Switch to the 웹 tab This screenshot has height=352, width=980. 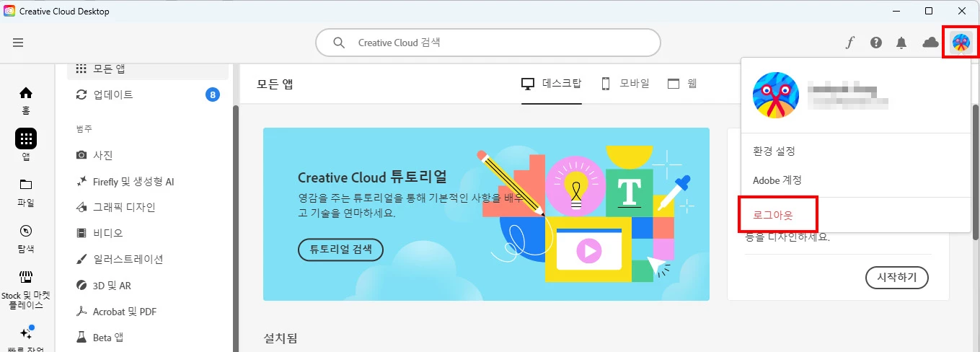pyautogui.click(x=682, y=83)
